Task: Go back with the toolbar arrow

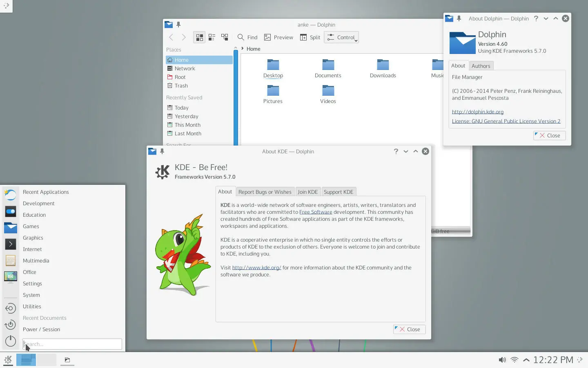Action: click(x=171, y=37)
